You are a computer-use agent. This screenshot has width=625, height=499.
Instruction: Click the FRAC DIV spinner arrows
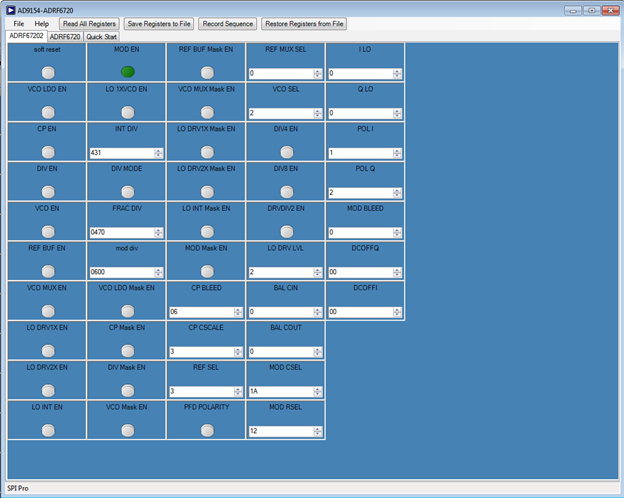point(159,233)
